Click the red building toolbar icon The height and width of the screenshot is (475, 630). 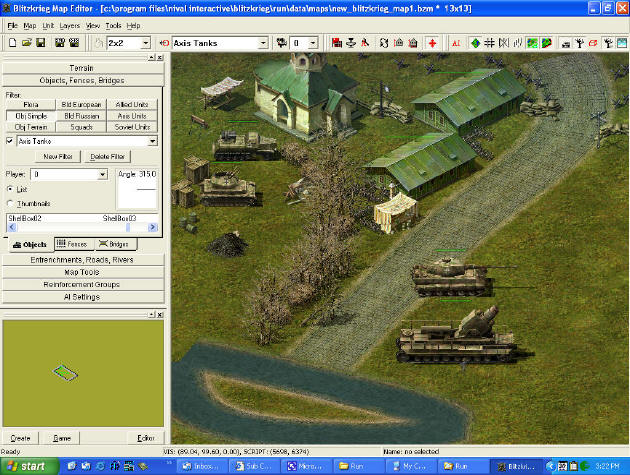tap(337, 43)
